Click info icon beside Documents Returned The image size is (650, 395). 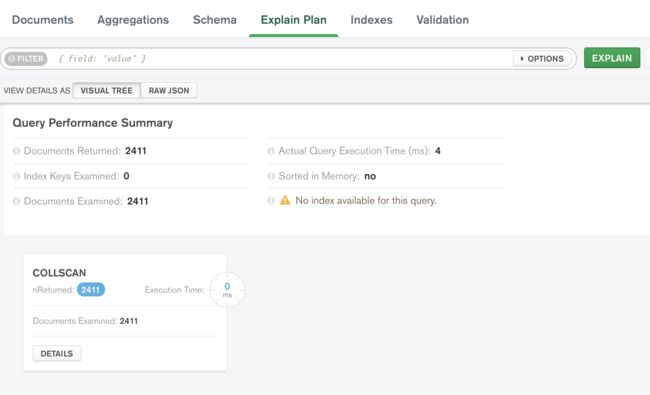pyautogui.click(x=16, y=151)
